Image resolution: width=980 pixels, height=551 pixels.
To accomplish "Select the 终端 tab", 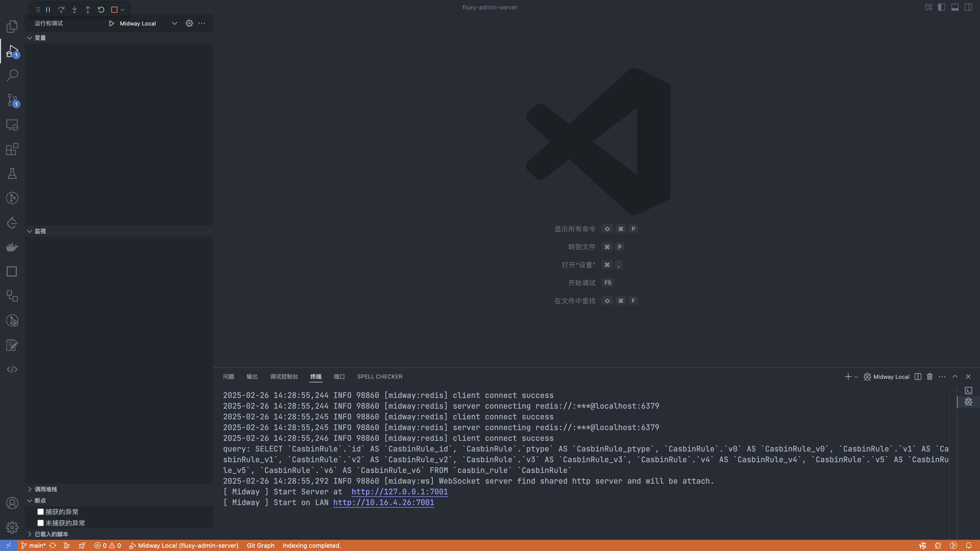I will [315, 376].
